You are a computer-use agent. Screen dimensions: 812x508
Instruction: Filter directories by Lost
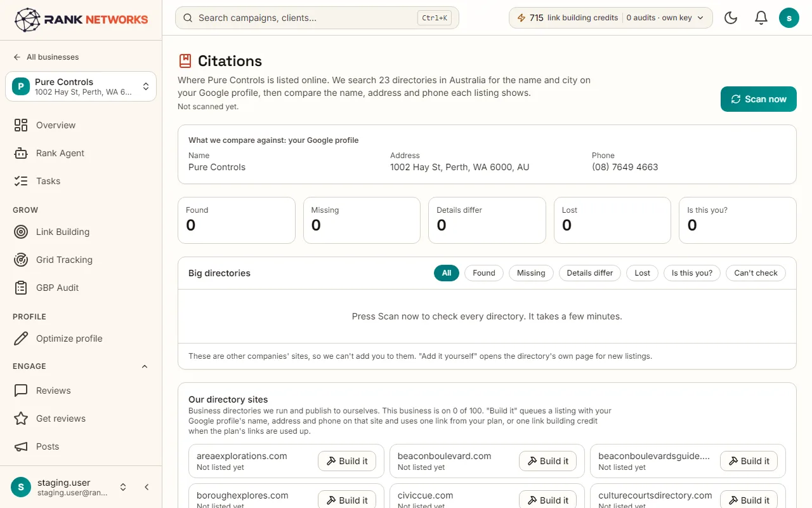click(x=643, y=273)
